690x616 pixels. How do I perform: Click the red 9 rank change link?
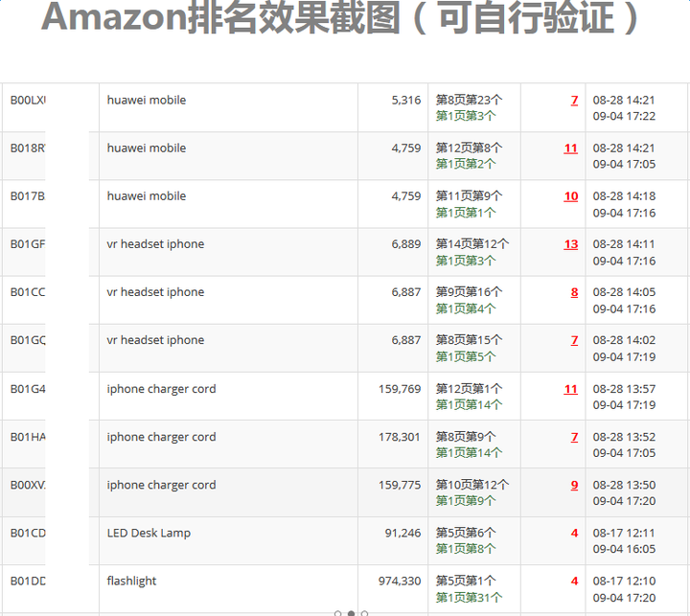[x=574, y=485]
